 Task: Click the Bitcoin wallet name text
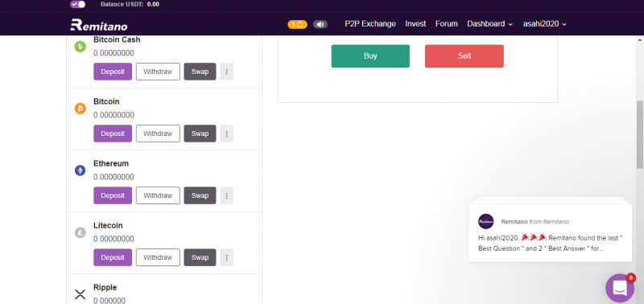pyautogui.click(x=106, y=101)
